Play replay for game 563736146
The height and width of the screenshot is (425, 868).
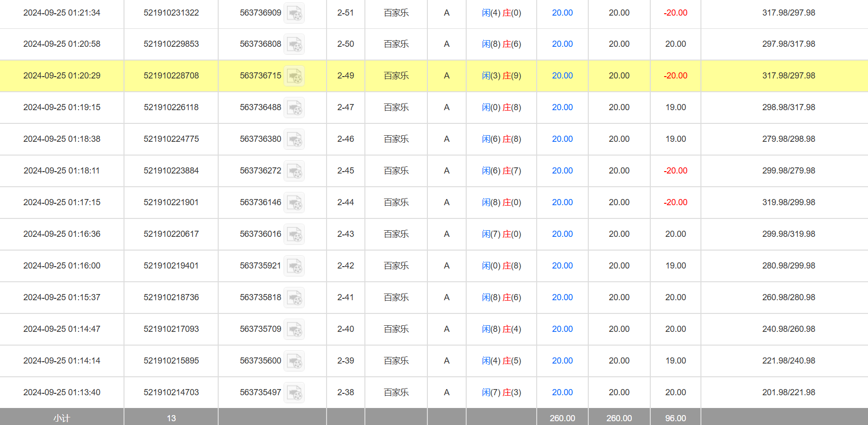(x=294, y=203)
